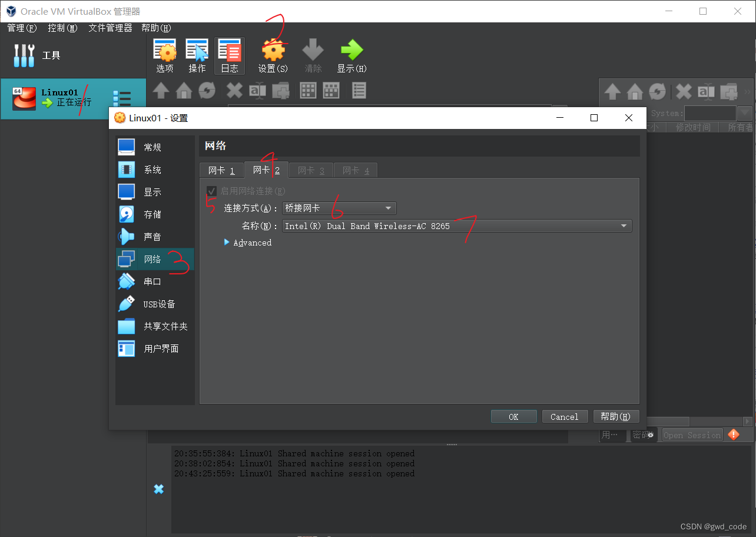Select 存储 (Storage) settings category

155,214
